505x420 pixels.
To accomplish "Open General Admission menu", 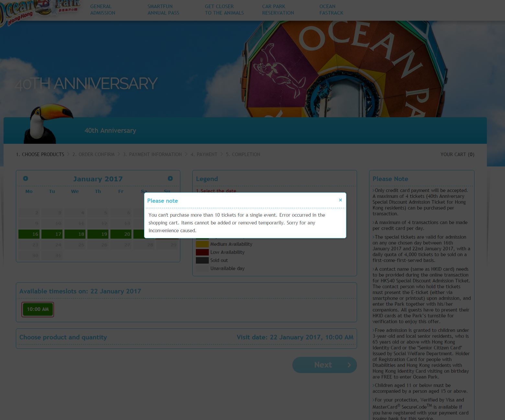I will point(103,10).
